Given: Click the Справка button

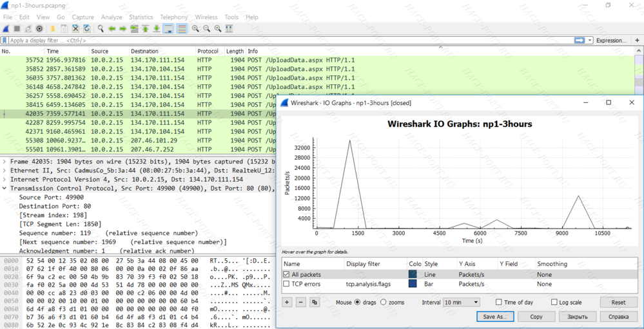Looking at the screenshot, I should pyautogui.click(x=618, y=317).
